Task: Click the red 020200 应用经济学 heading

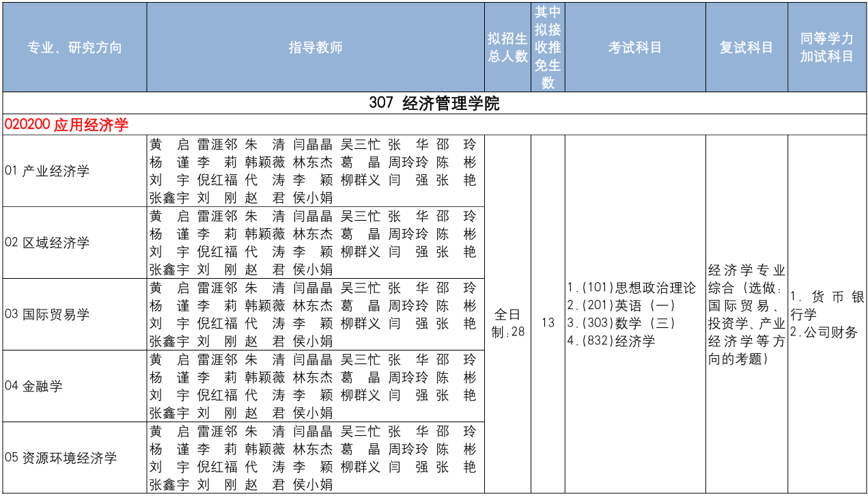Action: (x=66, y=125)
